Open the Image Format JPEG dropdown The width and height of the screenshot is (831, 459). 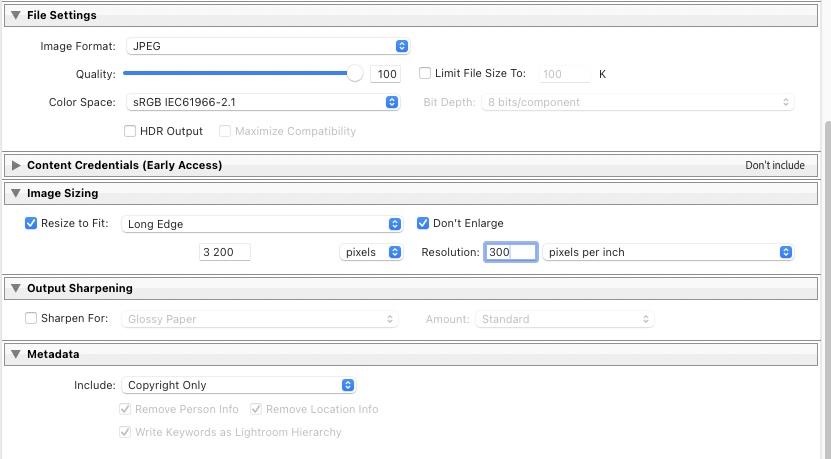267,46
